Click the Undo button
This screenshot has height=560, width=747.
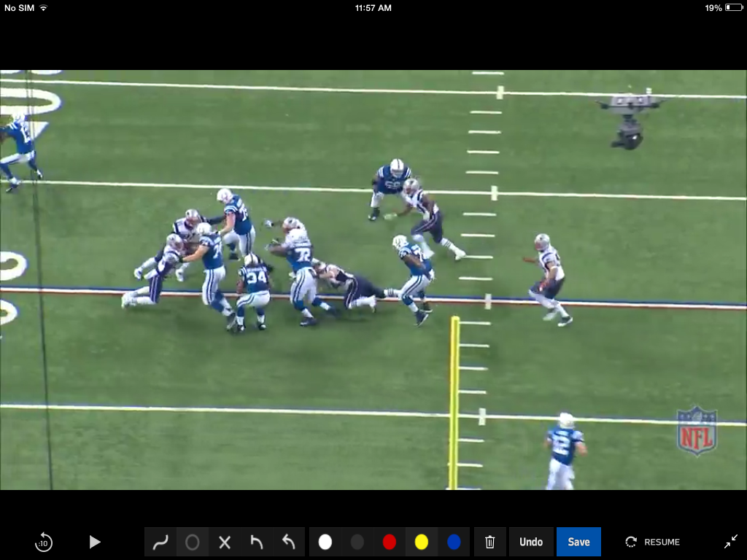click(531, 542)
